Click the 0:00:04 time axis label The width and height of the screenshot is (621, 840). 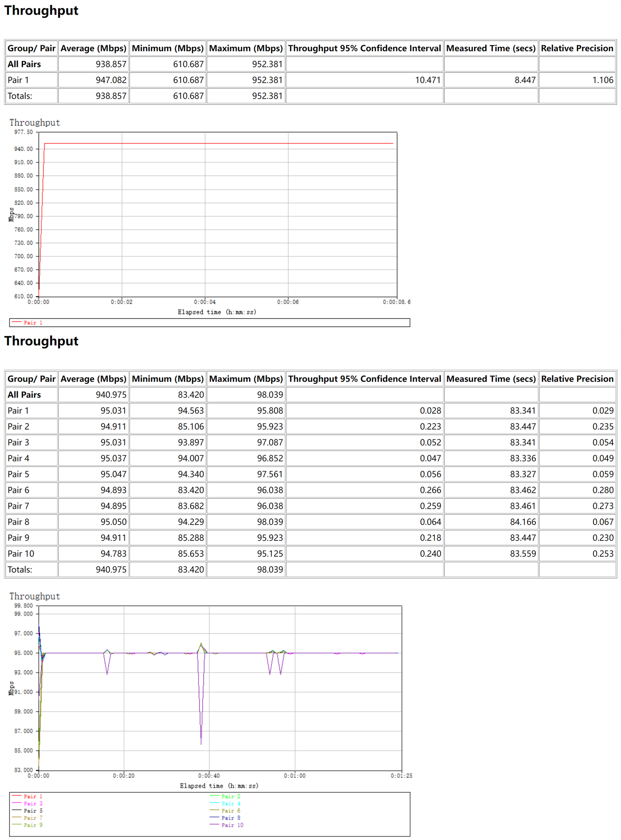pyautogui.click(x=205, y=302)
